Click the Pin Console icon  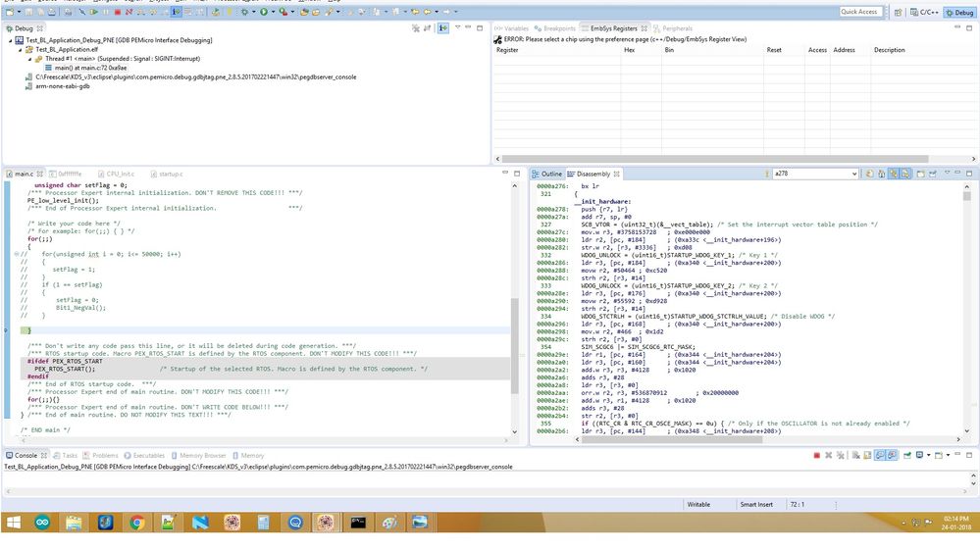pos(907,456)
